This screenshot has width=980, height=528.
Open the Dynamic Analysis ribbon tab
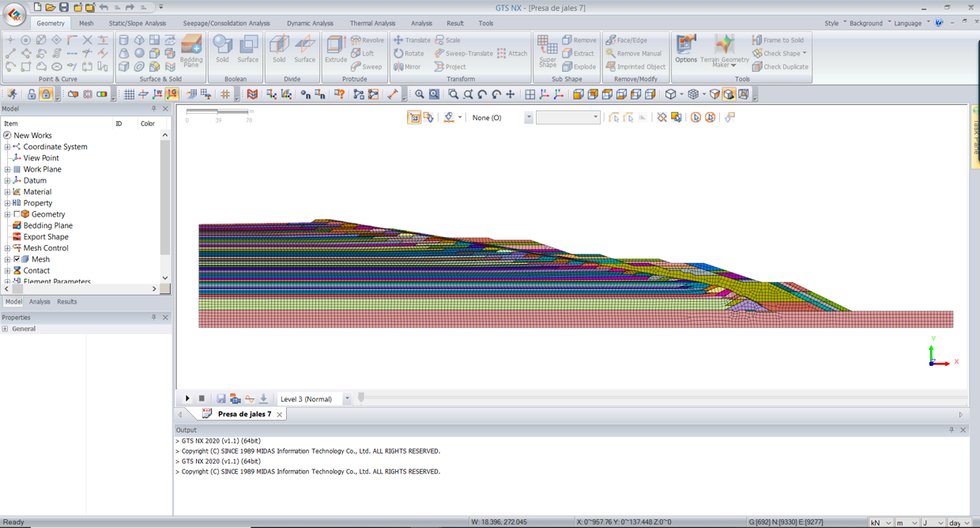tap(310, 23)
